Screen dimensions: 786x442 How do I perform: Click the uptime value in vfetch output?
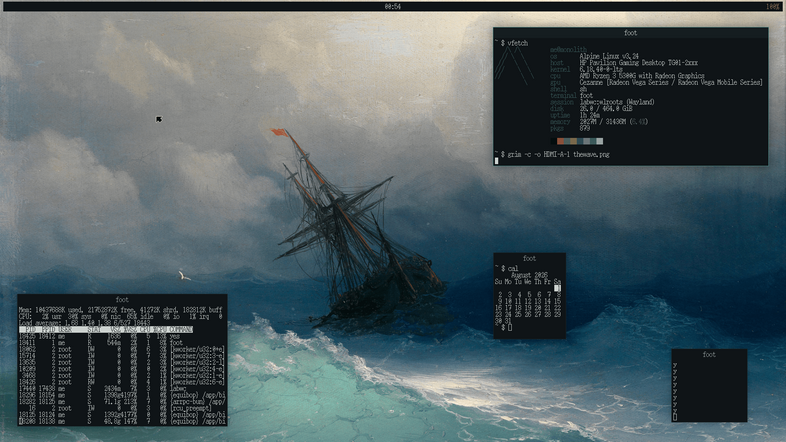(x=591, y=115)
